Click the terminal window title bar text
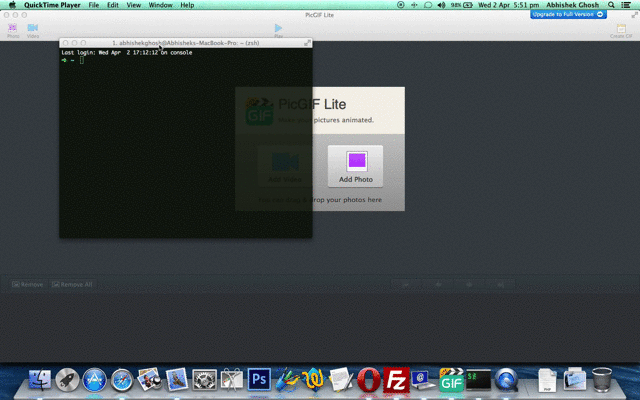640x400 pixels. 185,43
